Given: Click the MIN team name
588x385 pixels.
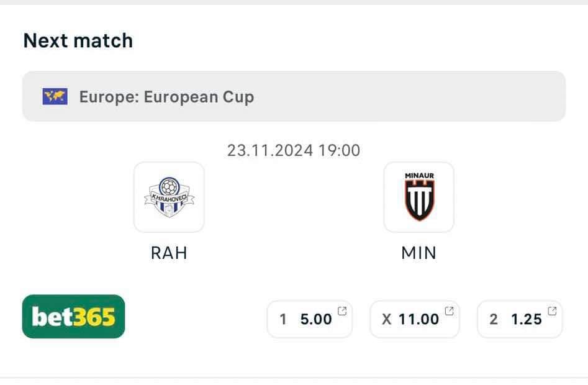Looking at the screenshot, I should pos(419,253).
